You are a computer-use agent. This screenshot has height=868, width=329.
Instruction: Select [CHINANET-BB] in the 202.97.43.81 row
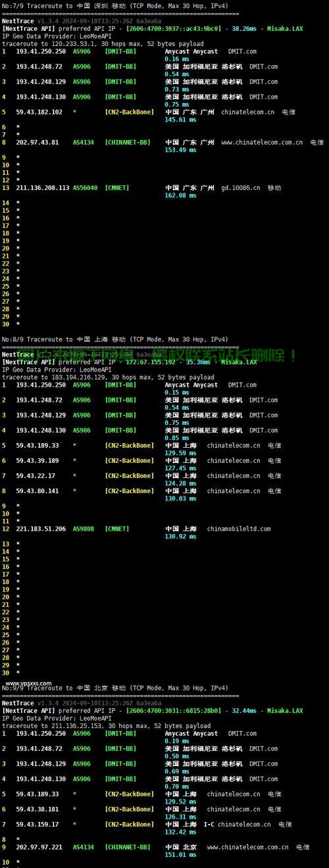[128, 142]
